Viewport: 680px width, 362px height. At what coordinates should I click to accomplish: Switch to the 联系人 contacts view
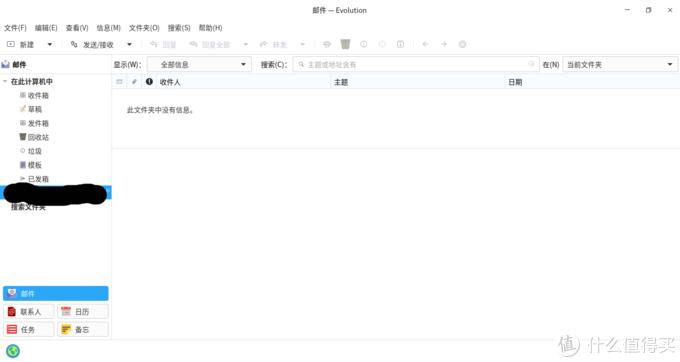[29, 312]
